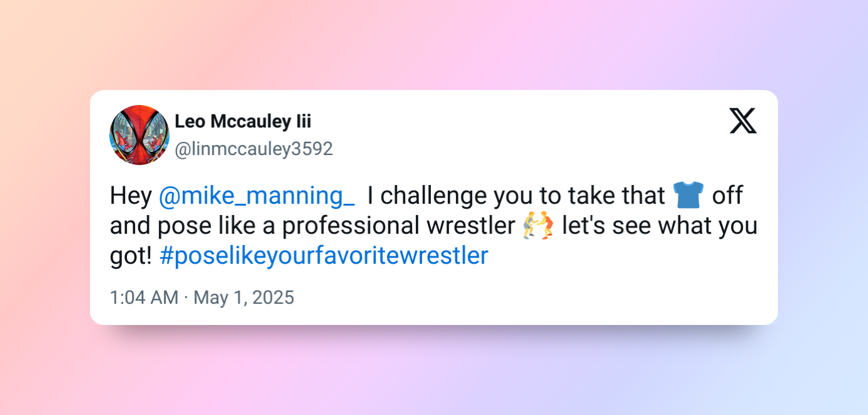Click the @linmccauley3592 handle
Screen dimensions: 868x415
[253, 149]
